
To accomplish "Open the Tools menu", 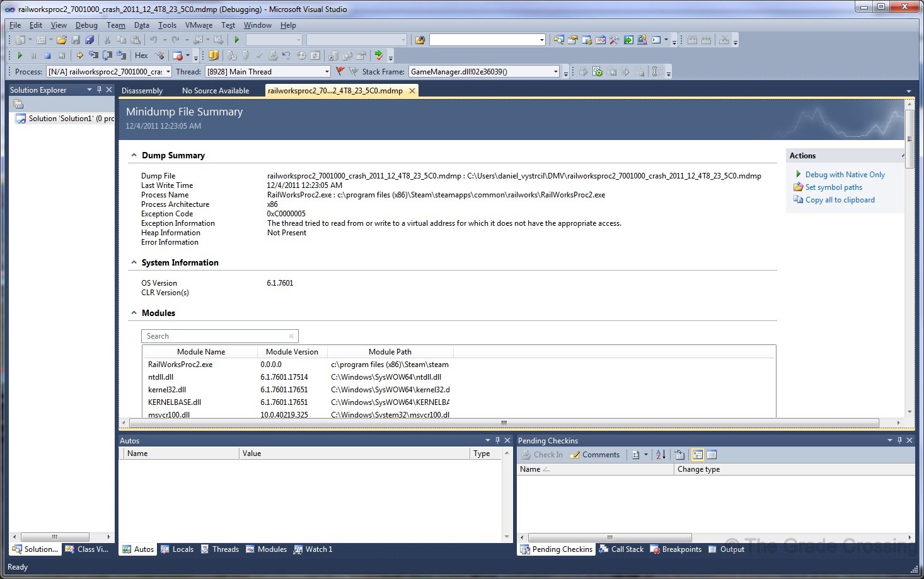I will [167, 25].
